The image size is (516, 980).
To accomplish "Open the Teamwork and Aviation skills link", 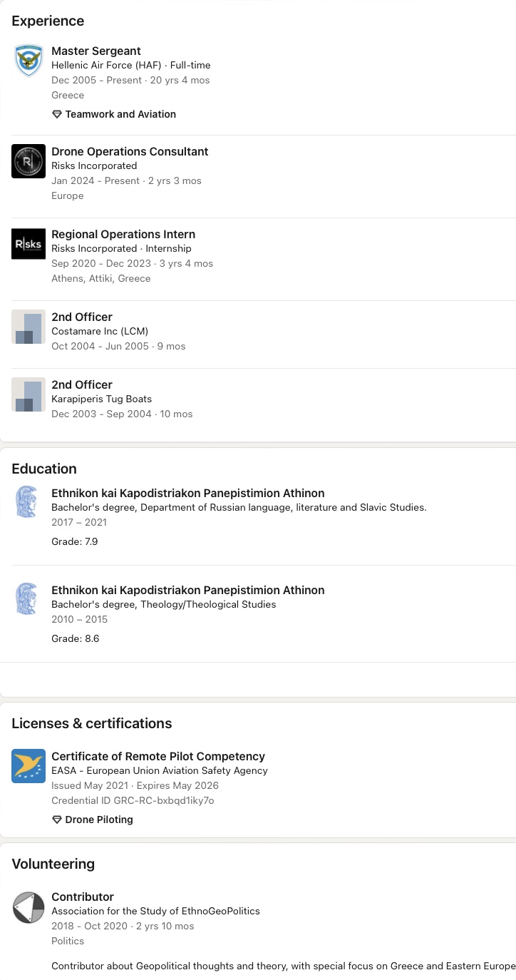I will pyautogui.click(x=120, y=114).
